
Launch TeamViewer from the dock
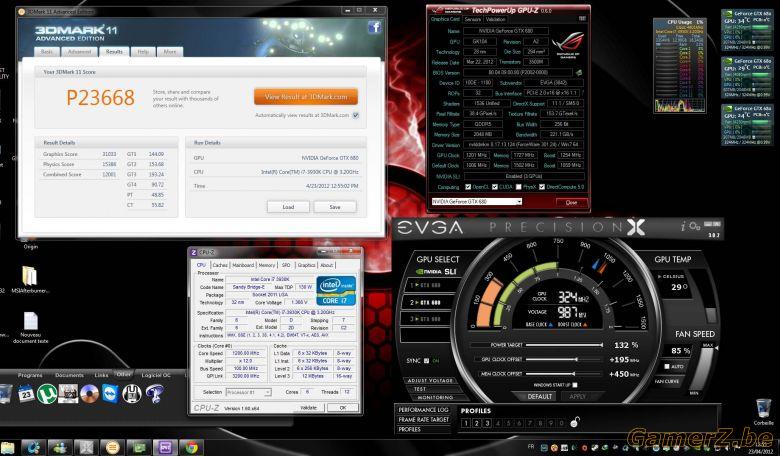[110, 394]
